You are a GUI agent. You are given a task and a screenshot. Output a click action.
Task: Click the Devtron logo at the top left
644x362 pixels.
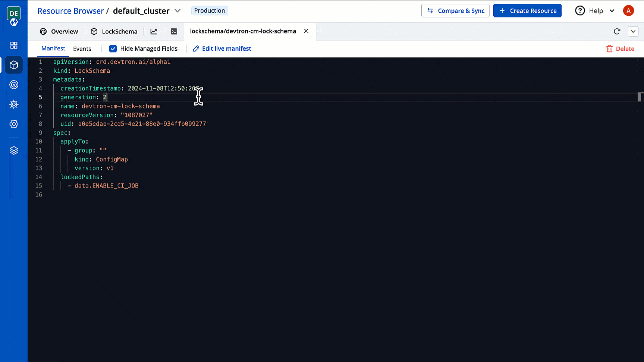point(14,13)
